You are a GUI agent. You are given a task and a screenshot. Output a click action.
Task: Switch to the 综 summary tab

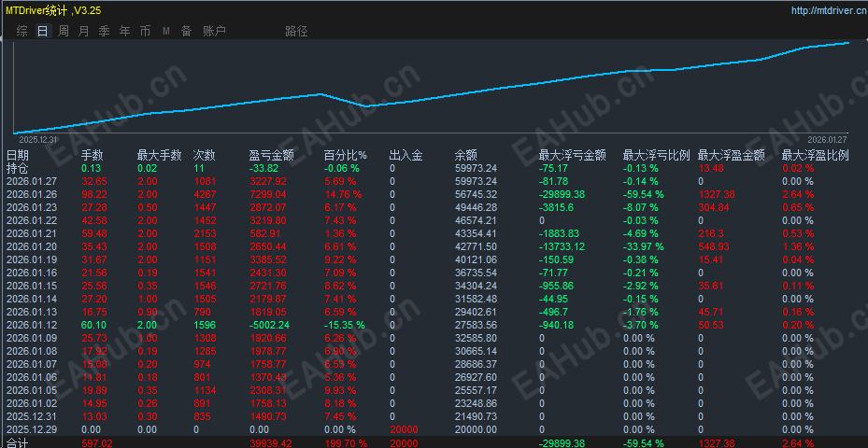(22, 32)
